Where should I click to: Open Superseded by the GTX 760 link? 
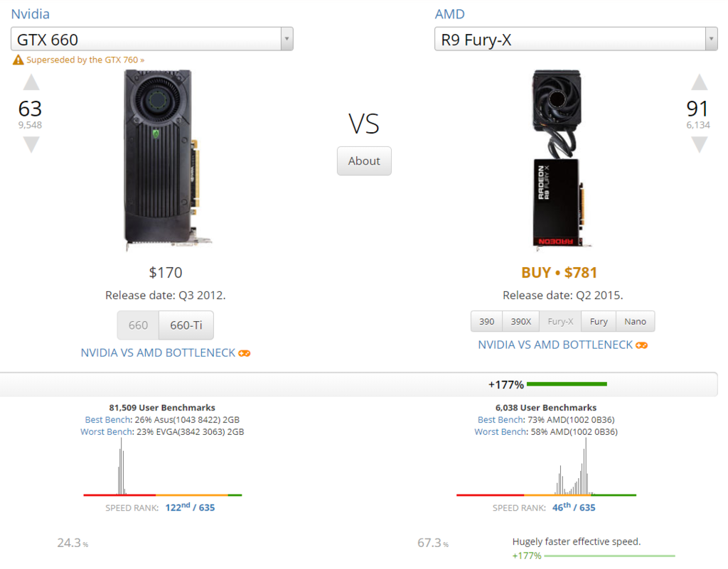[85, 60]
